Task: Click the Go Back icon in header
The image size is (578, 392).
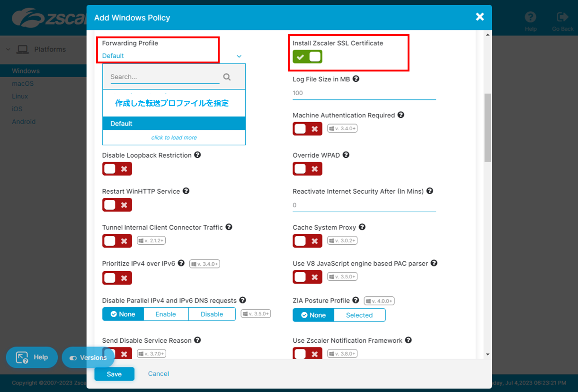Action: pos(562,17)
